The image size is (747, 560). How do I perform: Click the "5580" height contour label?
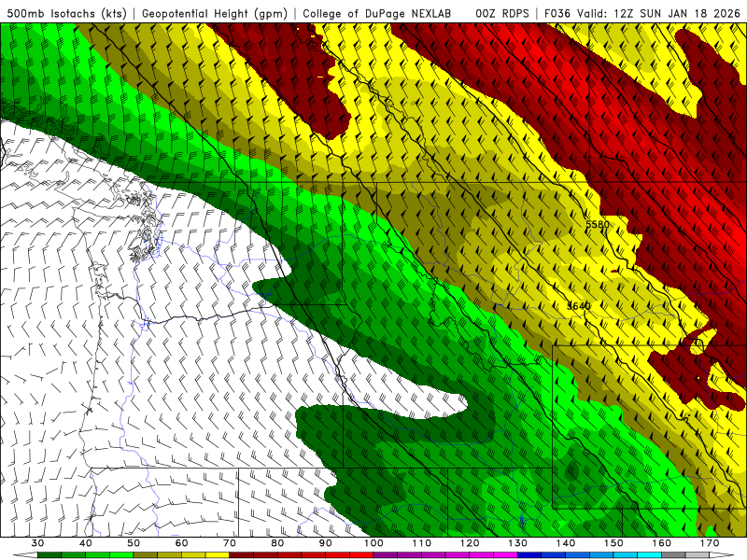point(598,224)
